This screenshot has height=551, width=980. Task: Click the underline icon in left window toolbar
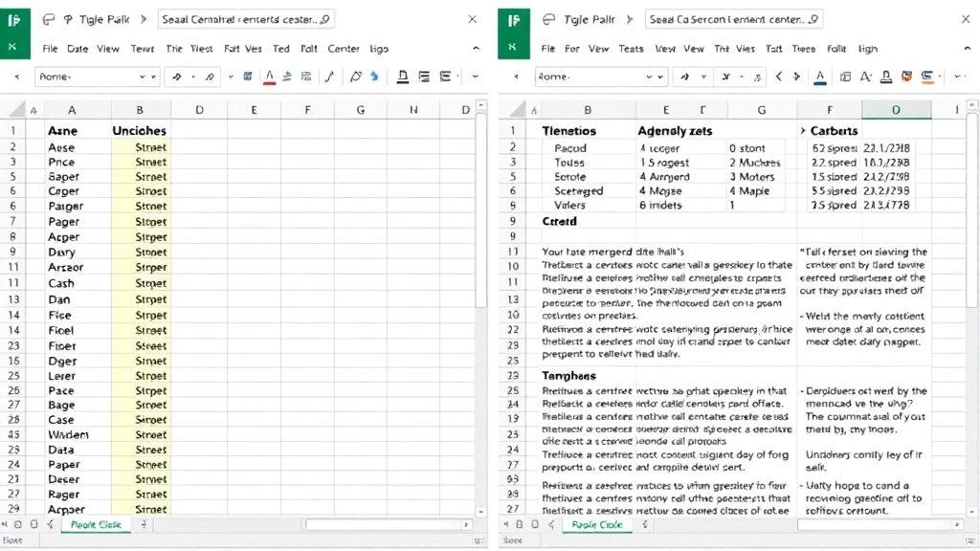point(403,77)
